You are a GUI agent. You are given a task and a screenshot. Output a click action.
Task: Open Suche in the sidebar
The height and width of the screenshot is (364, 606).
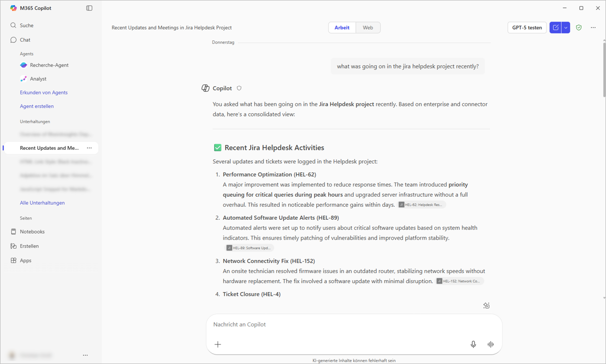coord(26,25)
